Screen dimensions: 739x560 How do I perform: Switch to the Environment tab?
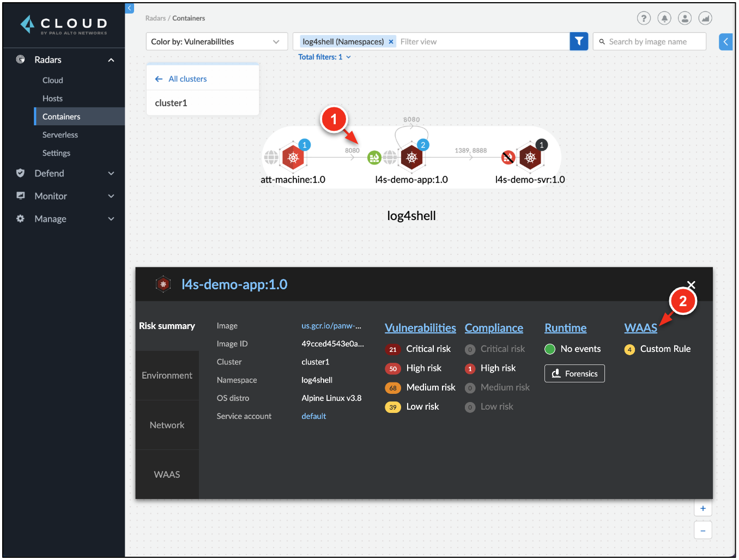167,375
